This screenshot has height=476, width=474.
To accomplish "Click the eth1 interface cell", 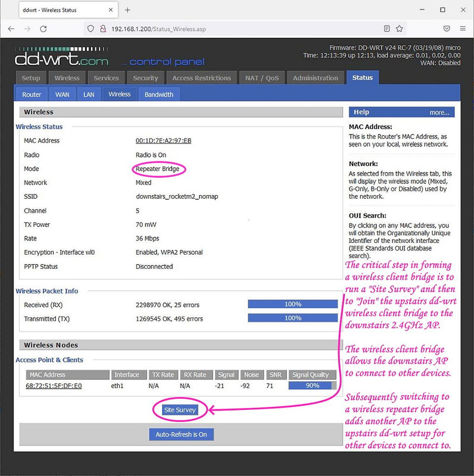I will coord(117,386).
